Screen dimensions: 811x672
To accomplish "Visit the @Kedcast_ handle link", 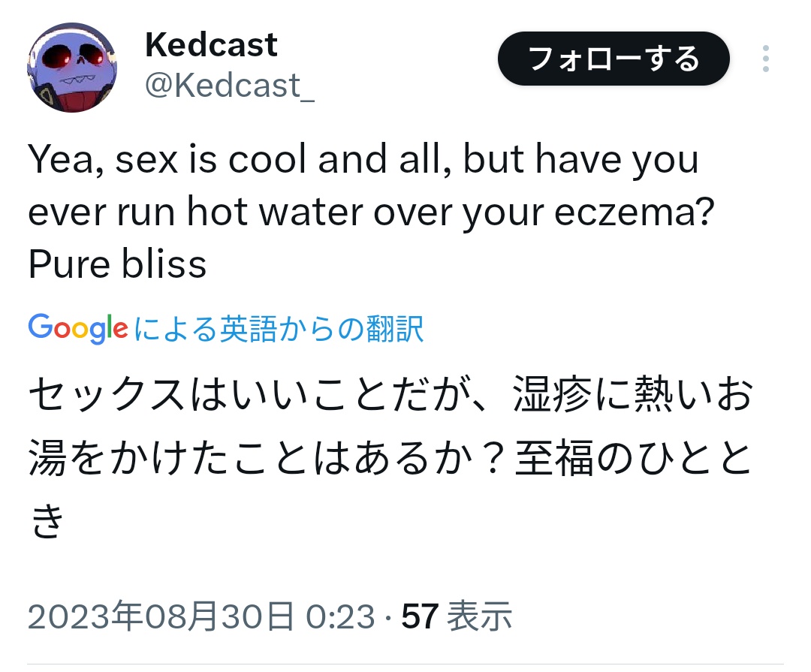I will click(x=229, y=86).
